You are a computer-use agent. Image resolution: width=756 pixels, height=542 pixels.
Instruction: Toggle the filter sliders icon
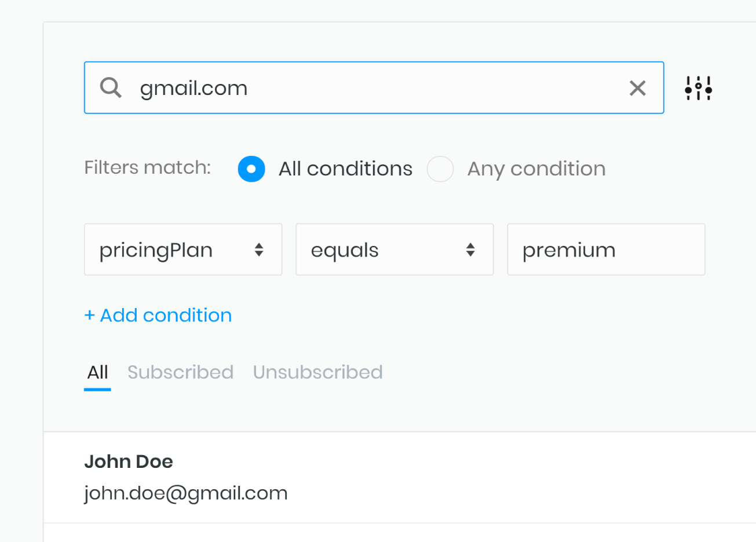(x=698, y=88)
